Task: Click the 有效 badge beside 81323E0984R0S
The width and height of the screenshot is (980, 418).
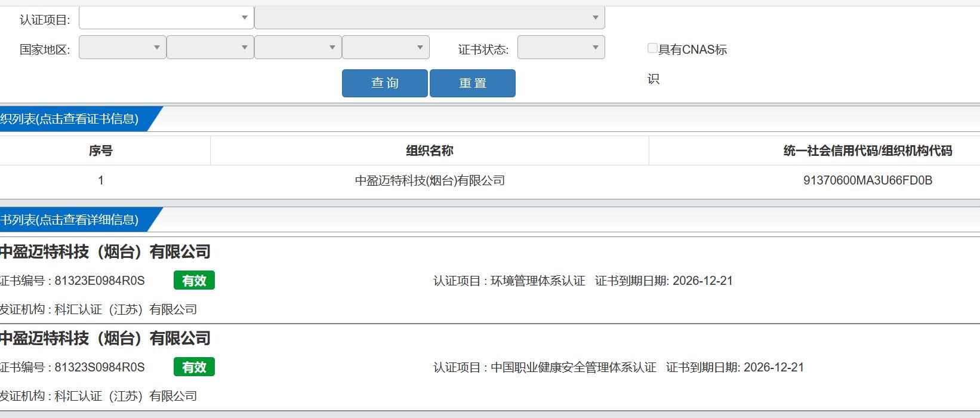Action: click(x=194, y=281)
